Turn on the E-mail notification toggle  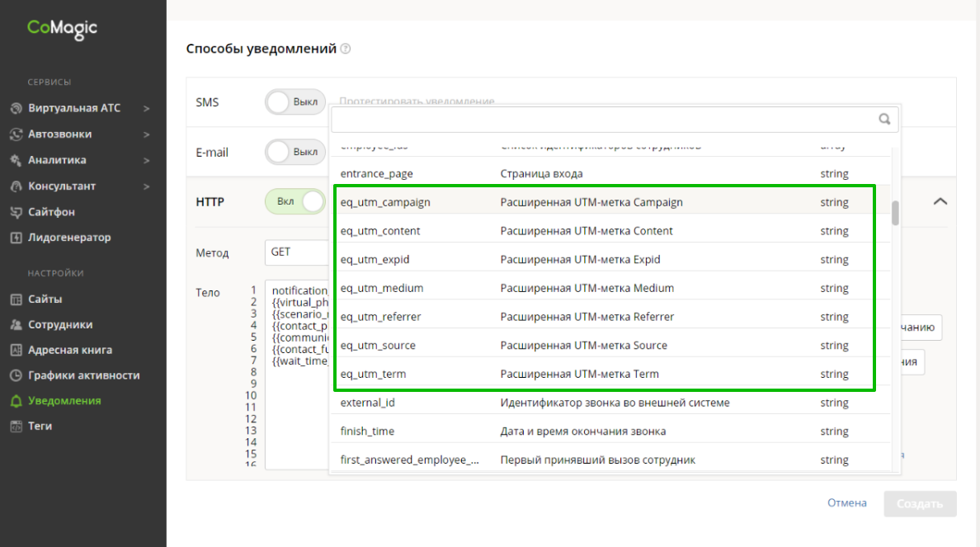pos(295,153)
